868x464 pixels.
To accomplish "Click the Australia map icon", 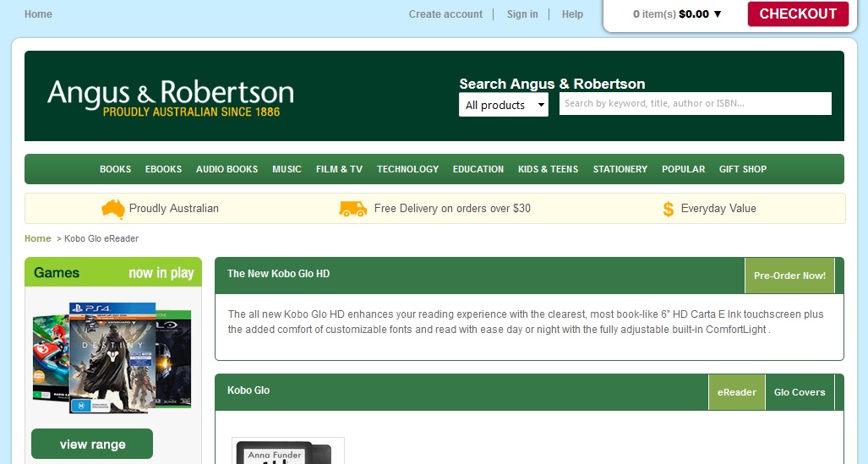I will [x=113, y=209].
